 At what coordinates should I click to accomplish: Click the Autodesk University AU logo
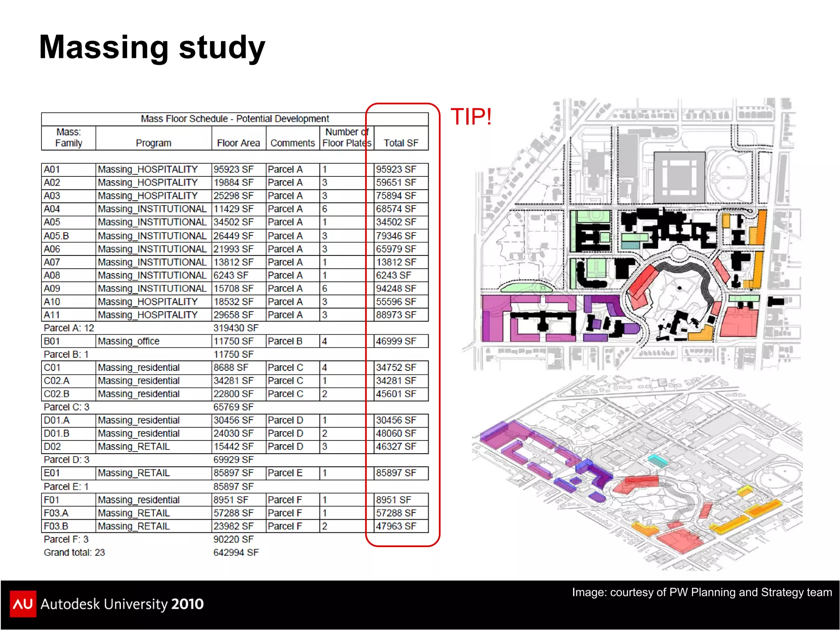pos(23,604)
